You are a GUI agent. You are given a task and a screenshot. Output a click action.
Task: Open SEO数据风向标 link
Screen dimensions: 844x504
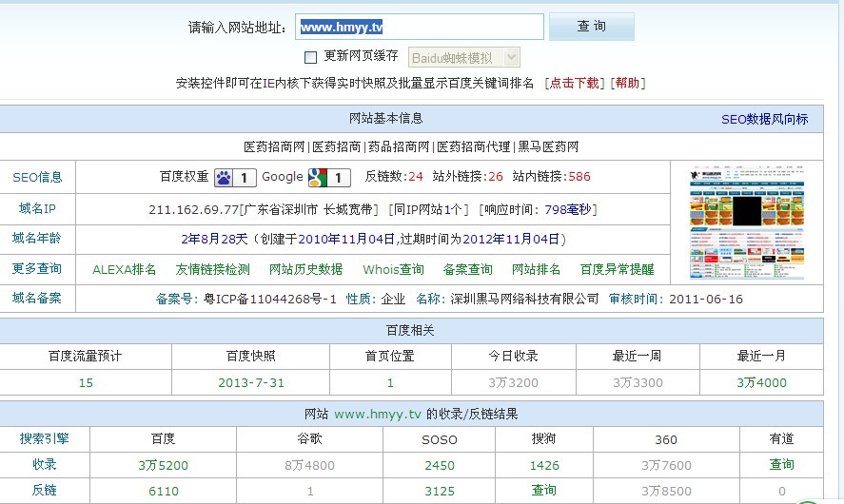764,120
